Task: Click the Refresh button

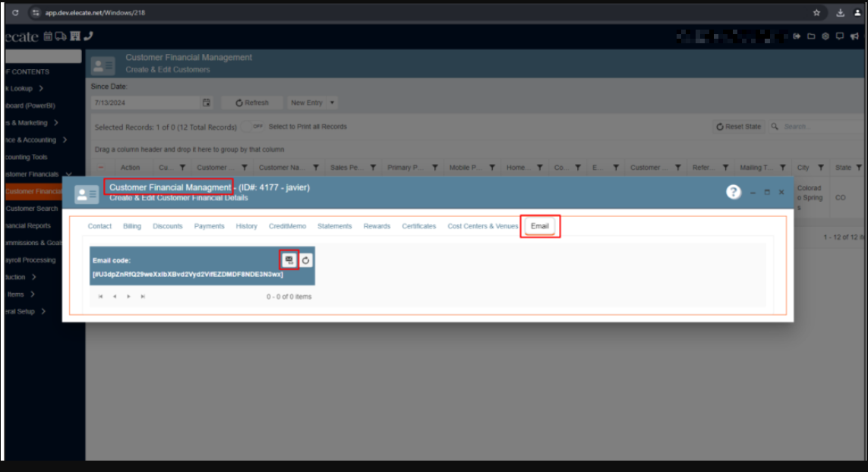Action: click(252, 102)
